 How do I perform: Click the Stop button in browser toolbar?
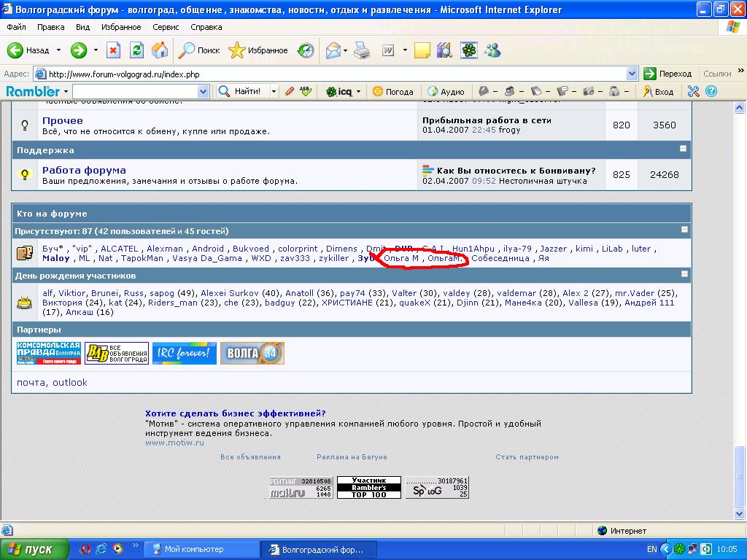tap(113, 50)
